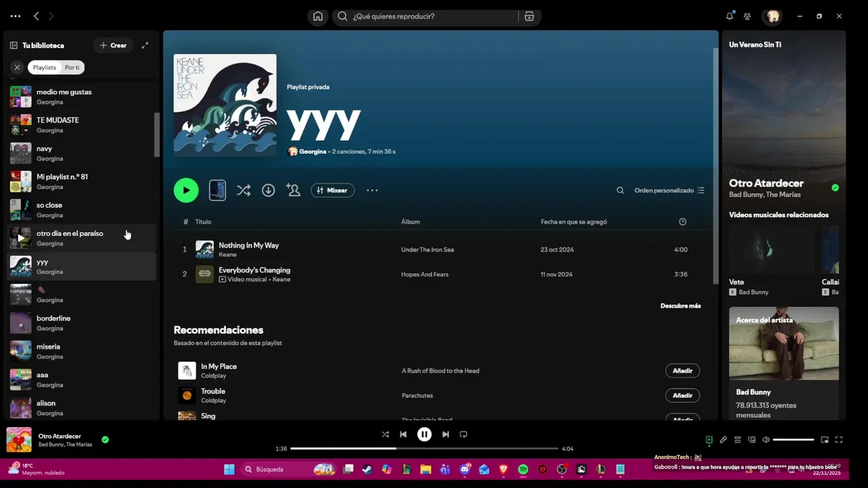Open more options for yyy playlist
This screenshot has height=488, width=868.
pos(372,190)
